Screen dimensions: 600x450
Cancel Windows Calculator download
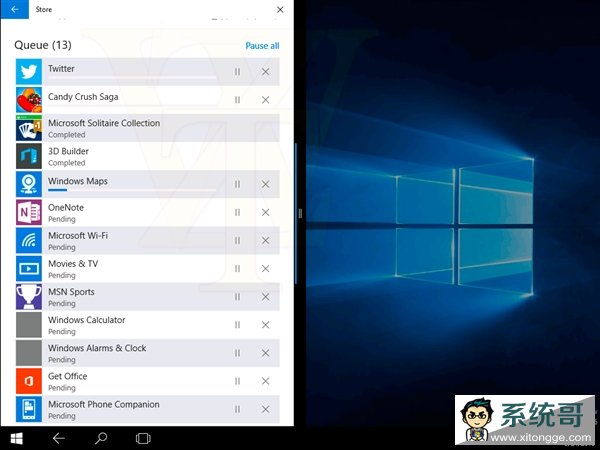(x=265, y=325)
